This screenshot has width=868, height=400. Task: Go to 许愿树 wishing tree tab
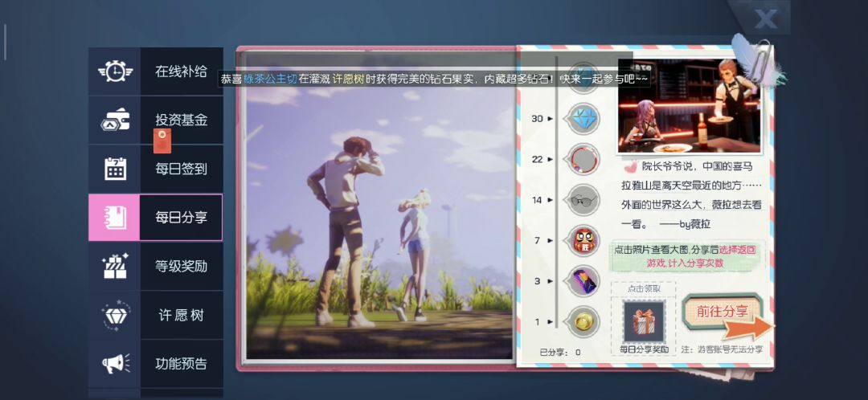coord(156,315)
